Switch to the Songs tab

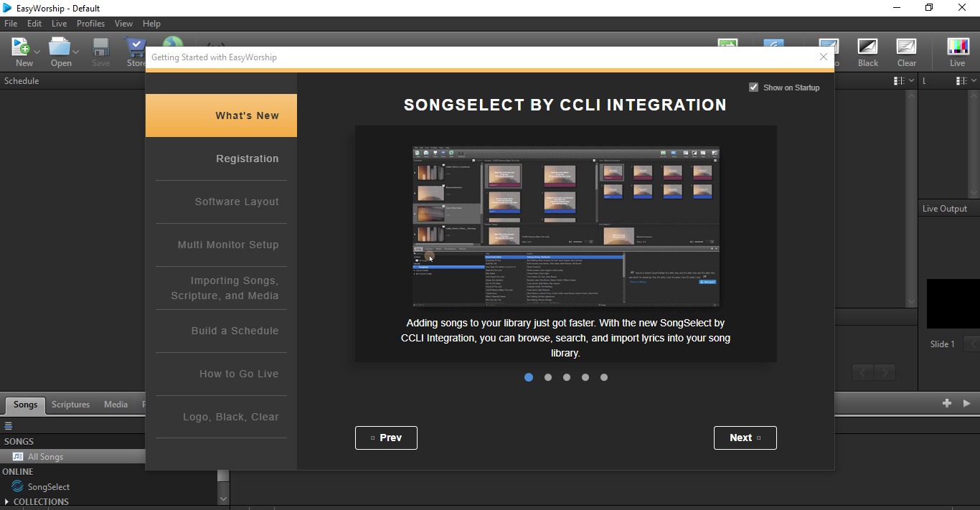click(x=25, y=405)
